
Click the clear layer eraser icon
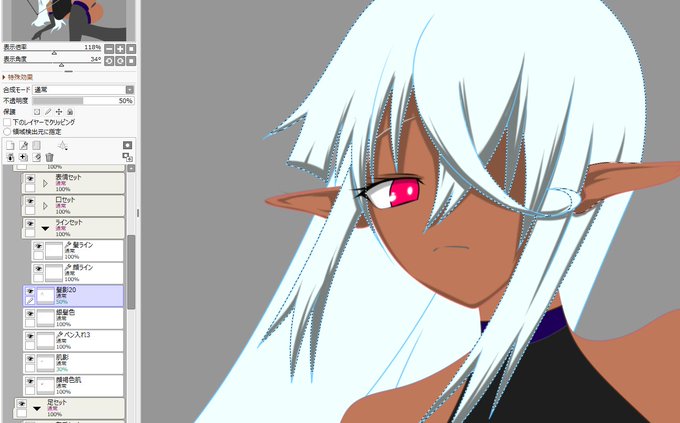[x=37, y=157]
